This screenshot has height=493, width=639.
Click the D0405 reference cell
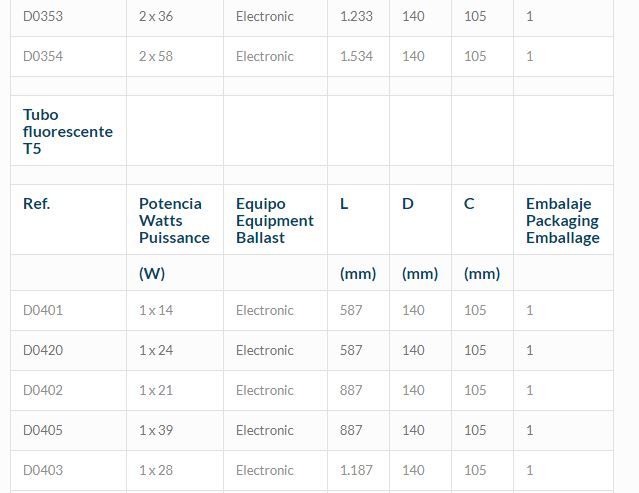coord(43,431)
